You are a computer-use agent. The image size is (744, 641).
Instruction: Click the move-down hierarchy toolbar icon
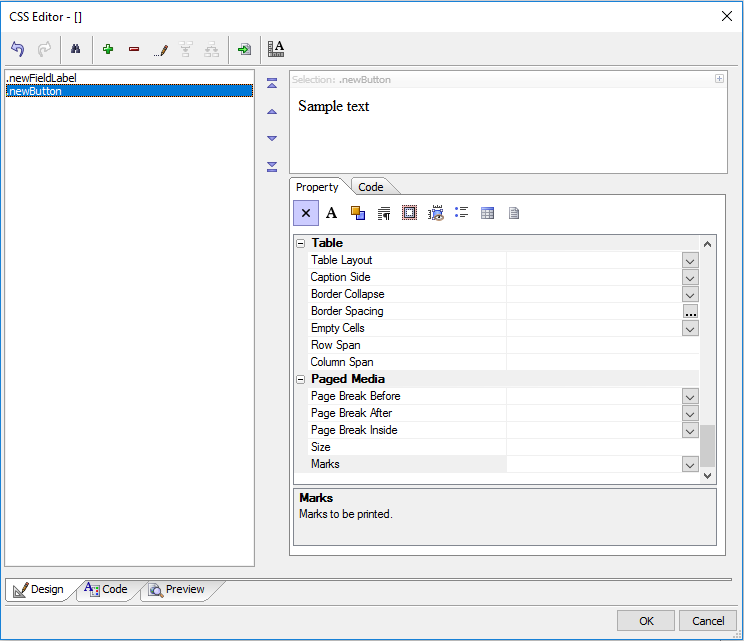point(212,49)
